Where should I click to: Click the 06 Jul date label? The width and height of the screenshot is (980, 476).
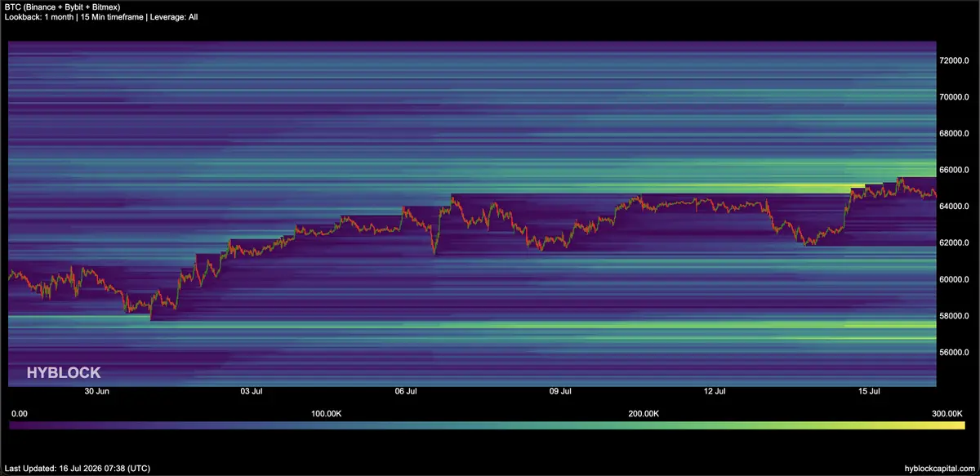click(406, 392)
